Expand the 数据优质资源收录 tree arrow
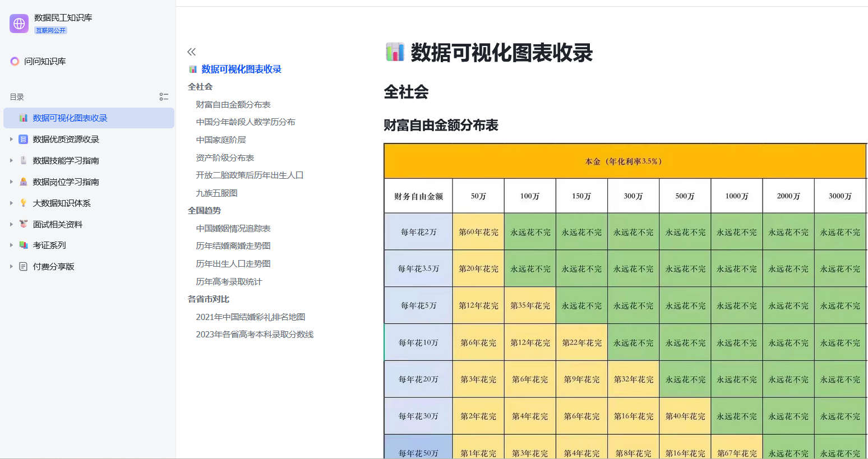The width and height of the screenshot is (868, 459). 11,139
